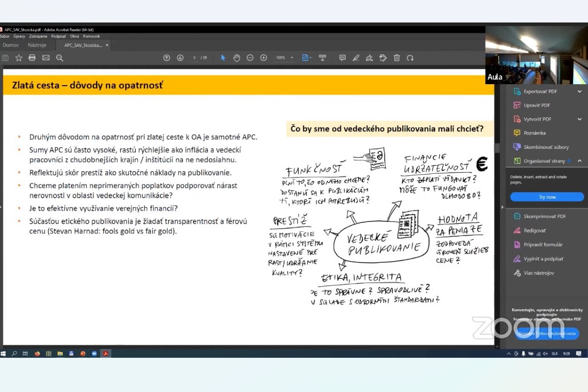Expand the Vytvoriť PDF section
Image resolution: width=588 pixels, height=392 pixels.
pyautogui.click(x=580, y=119)
